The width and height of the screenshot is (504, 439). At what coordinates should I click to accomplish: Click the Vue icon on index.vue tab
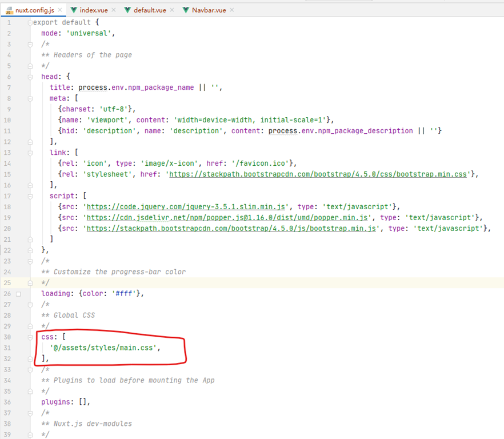click(74, 10)
